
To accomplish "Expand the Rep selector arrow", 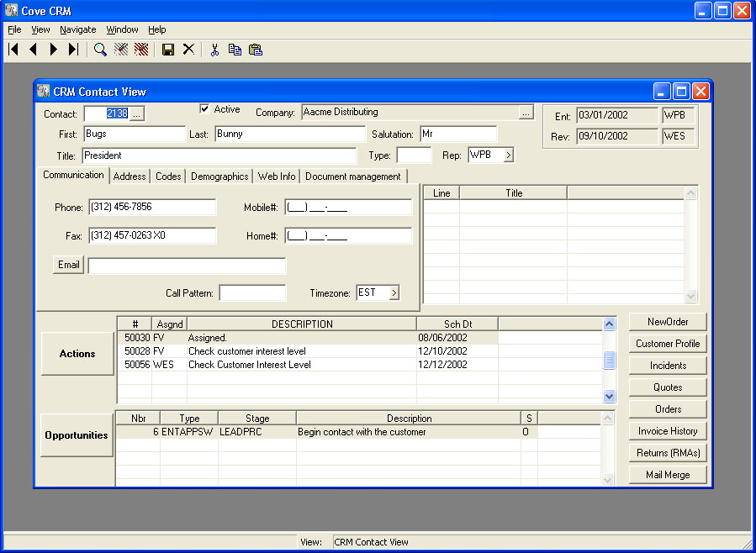I will pos(508,155).
